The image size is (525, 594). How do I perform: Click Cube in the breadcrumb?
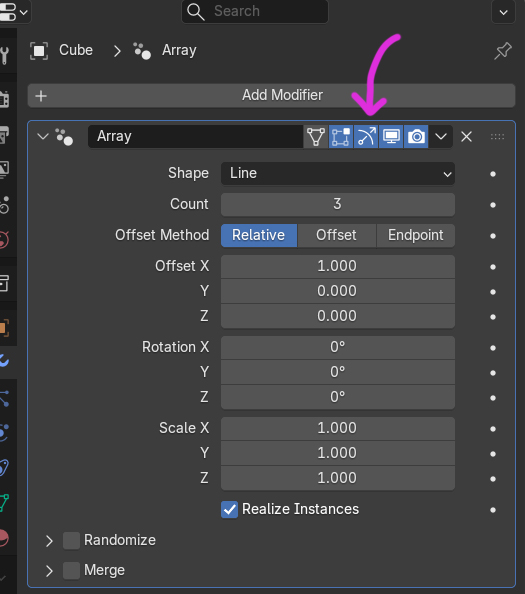(x=76, y=50)
